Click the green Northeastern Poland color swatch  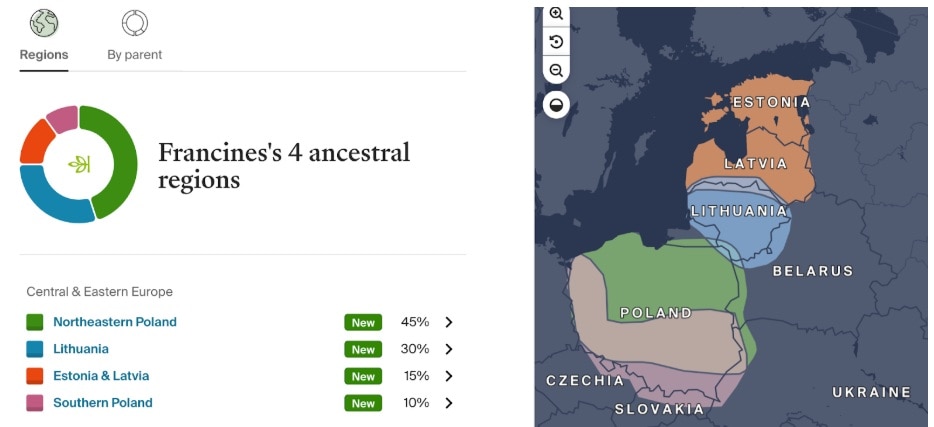tap(35, 322)
